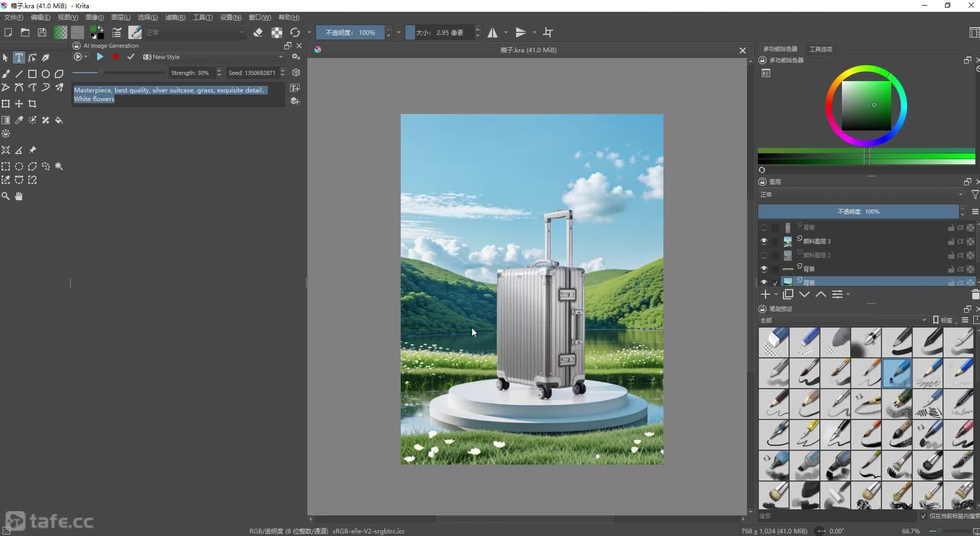This screenshot has width=980, height=536.
Task: Activate the Zoom tool magnifier
Action: point(5,196)
